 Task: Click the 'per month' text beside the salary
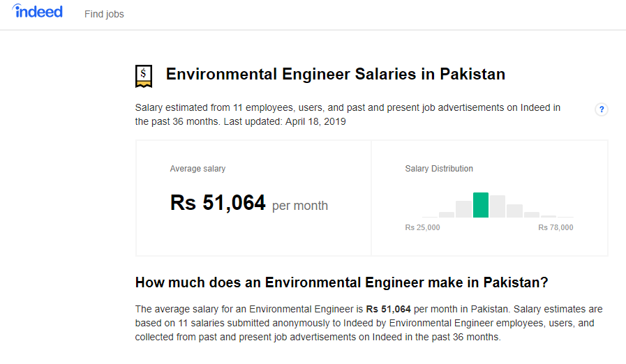[300, 206]
